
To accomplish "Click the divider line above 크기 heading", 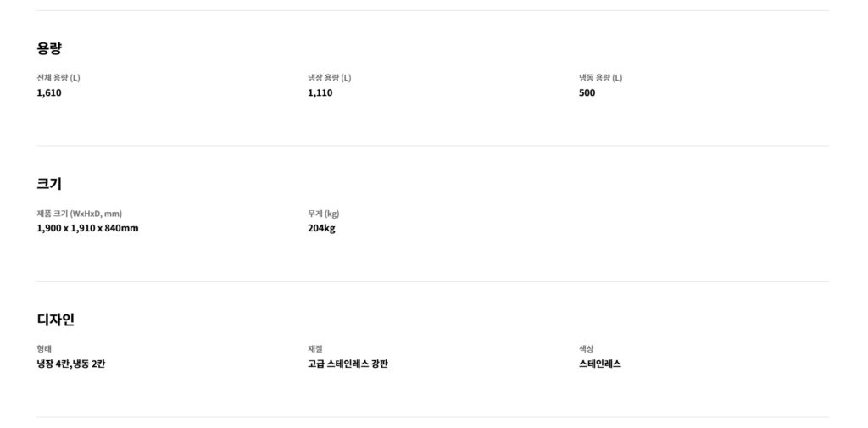I will (433, 146).
